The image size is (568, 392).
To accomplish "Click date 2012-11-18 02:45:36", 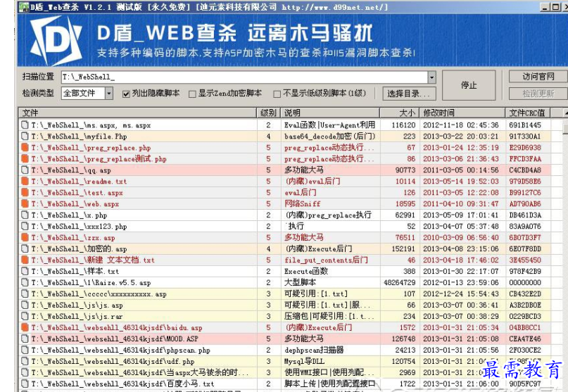I will 461,125.
